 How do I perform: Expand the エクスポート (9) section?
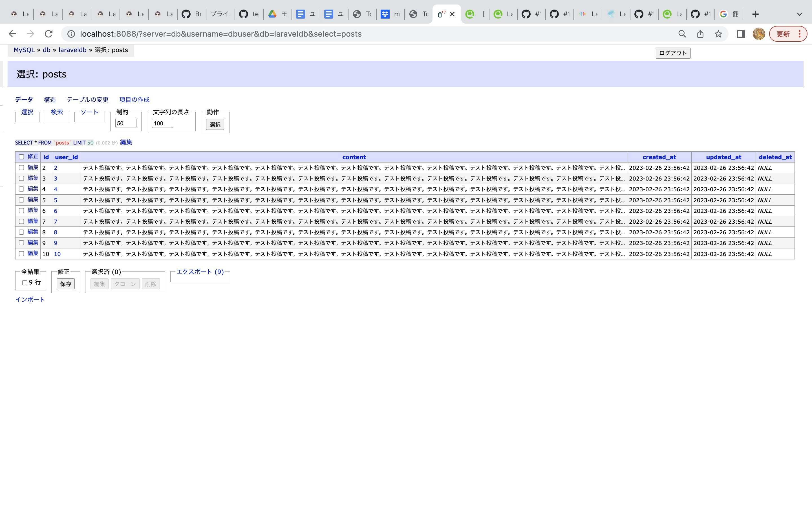coord(200,272)
